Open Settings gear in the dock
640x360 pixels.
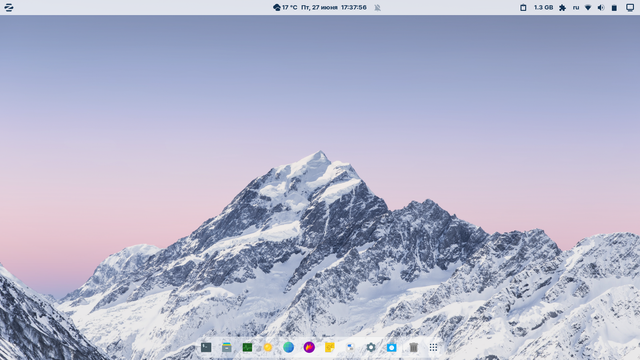tap(371, 347)
